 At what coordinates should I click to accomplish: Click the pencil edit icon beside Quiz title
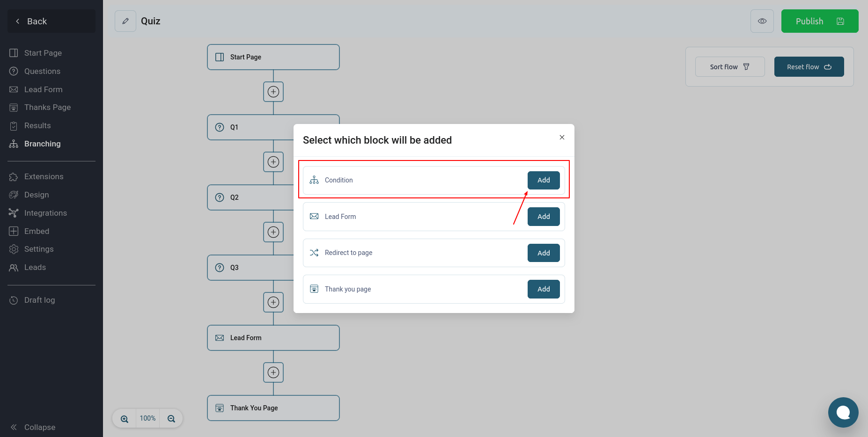point(125,21)
